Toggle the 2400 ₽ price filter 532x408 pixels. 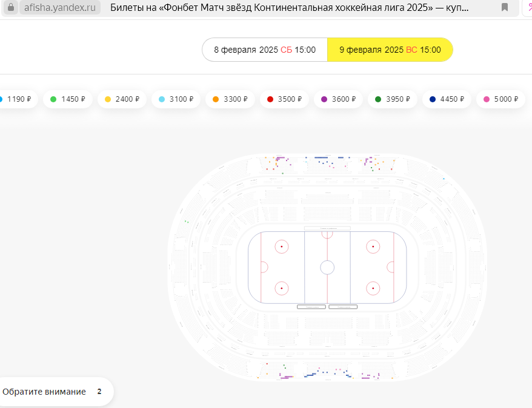pyautogui.click(x=122, y=99)
